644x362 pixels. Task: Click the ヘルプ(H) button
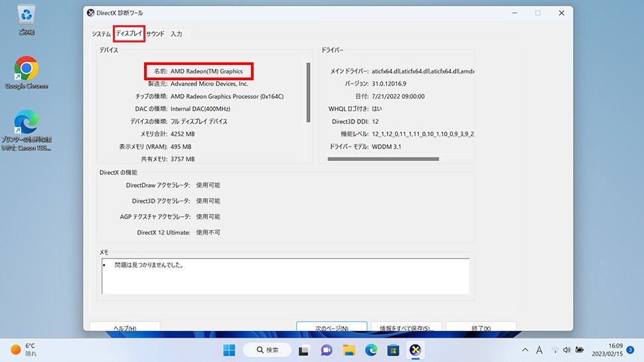pos(125,327)
